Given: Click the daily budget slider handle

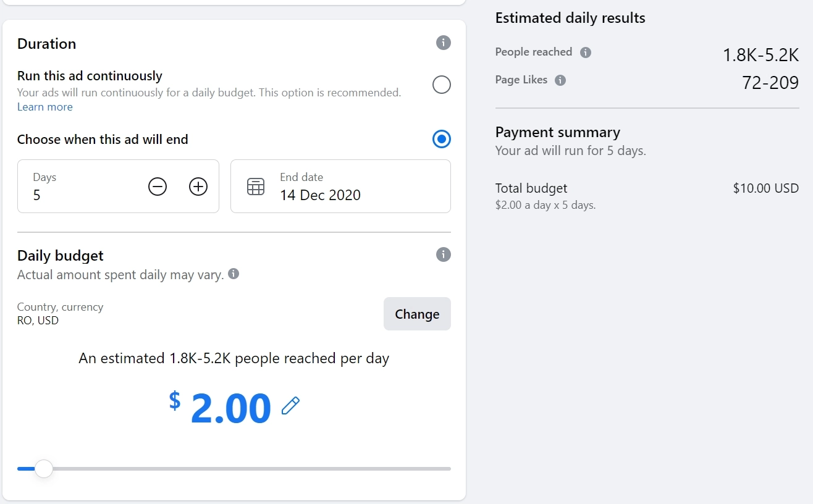Looking at the screenshot, I should pyautogui.click(x=43, y=469).
